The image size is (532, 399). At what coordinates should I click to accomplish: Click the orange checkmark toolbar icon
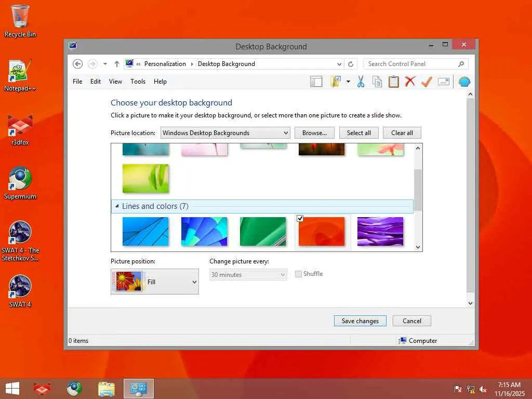(x=427, y=82)
